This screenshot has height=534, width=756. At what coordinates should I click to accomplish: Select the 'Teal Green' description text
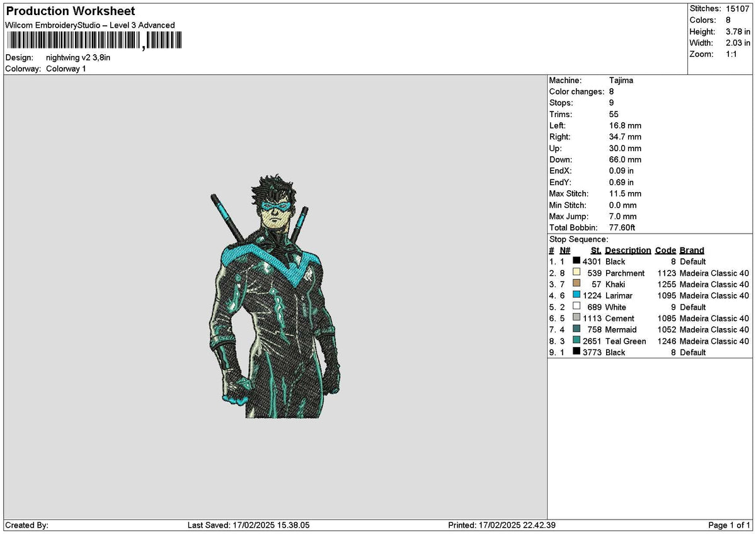point(626,341)
